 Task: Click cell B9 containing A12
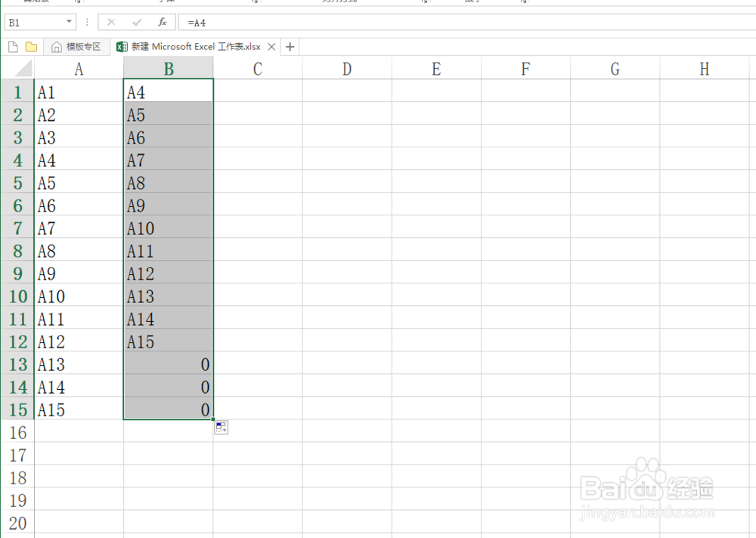169,272
